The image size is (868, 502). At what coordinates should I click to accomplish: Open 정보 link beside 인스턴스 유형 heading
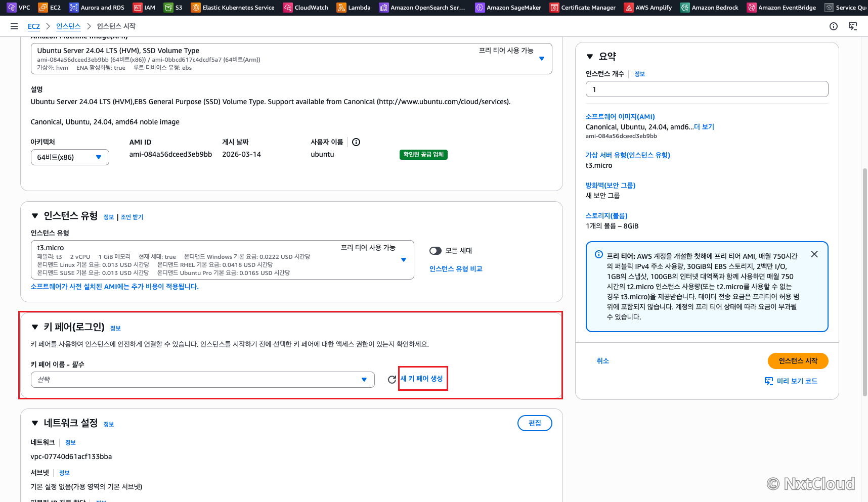pyautogui.click(x=109, y=217)
